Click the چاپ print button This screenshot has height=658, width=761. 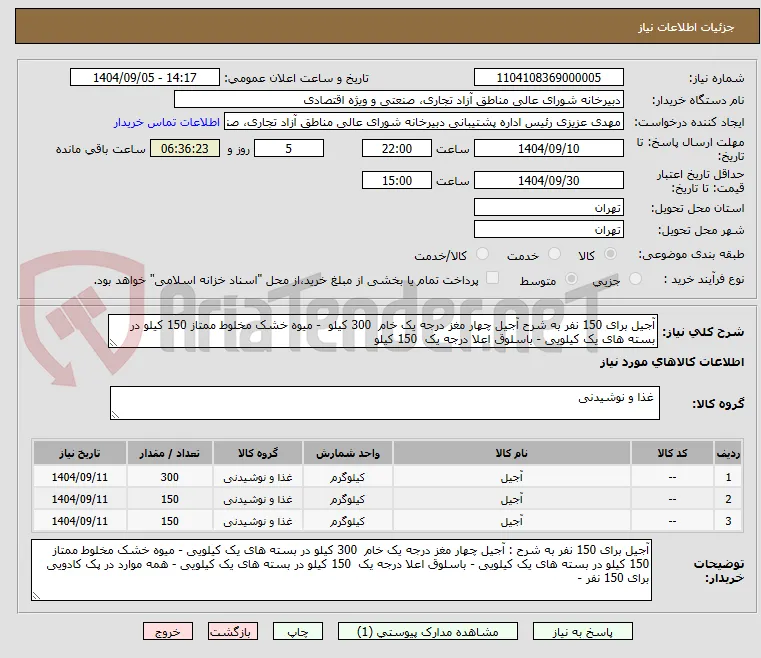(298, 631)
